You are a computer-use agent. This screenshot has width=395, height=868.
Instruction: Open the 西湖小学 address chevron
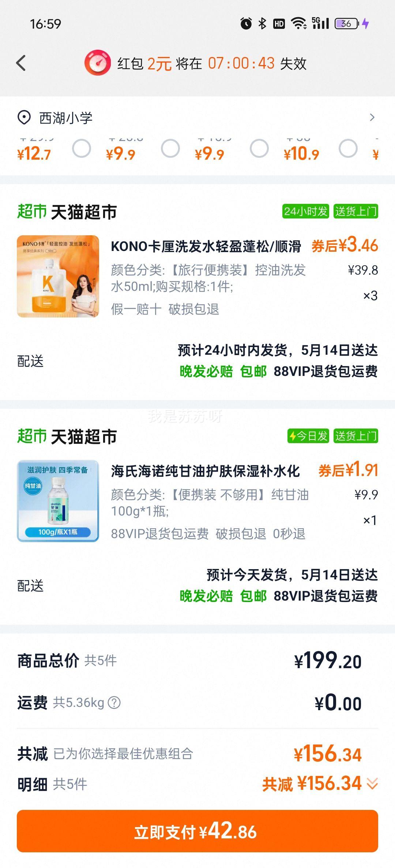click(372, 117)
